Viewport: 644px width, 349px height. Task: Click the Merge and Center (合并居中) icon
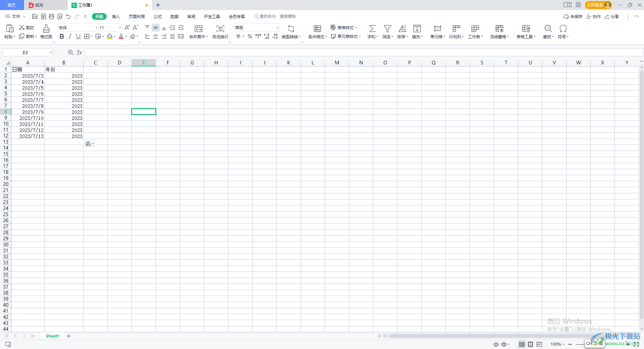pyautogui.click(x=199, y=29)
